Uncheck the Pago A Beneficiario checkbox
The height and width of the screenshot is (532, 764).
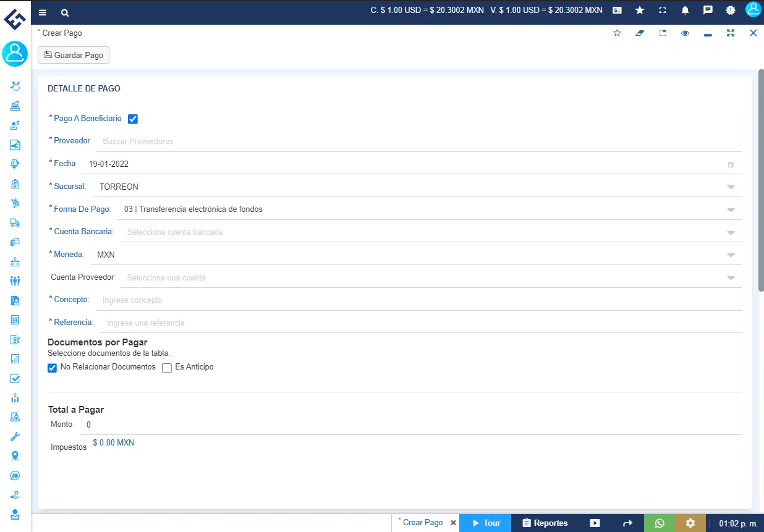[133, 119]
